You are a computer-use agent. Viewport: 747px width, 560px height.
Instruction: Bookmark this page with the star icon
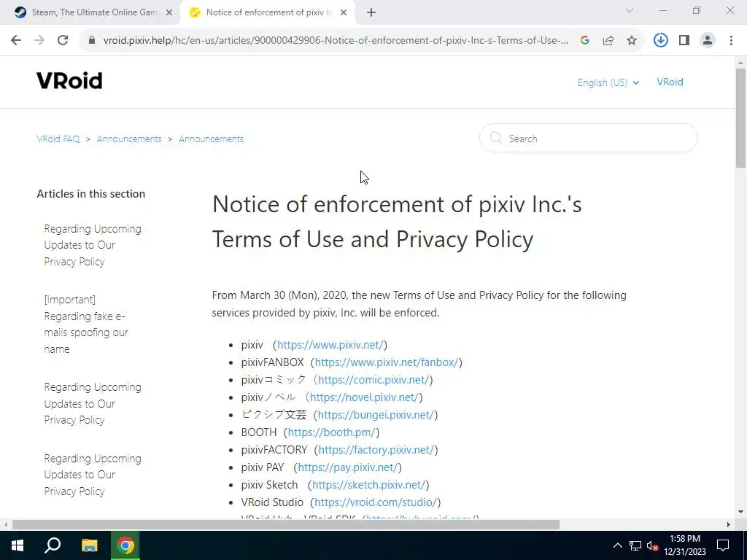point(632,41)
